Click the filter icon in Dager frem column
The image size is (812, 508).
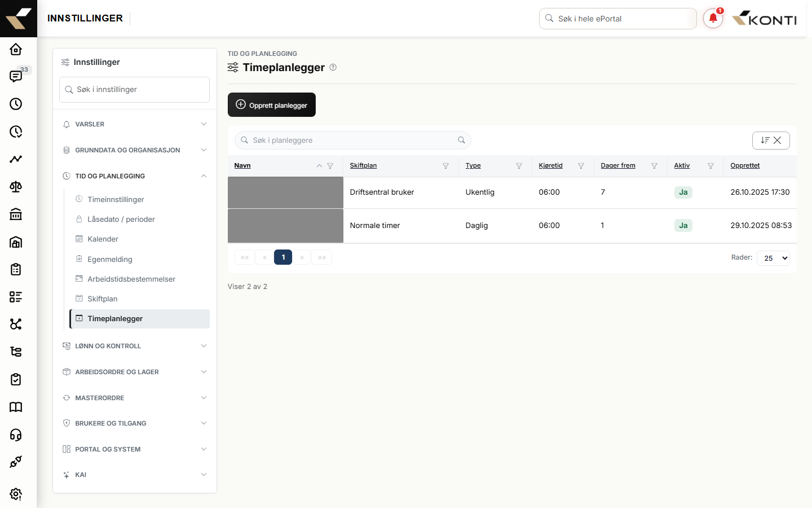[655, 166]
